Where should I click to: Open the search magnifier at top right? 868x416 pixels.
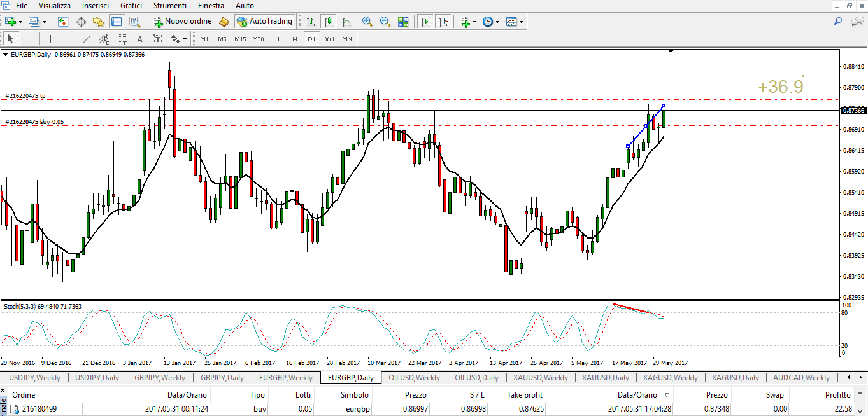[x=838, y=22]
